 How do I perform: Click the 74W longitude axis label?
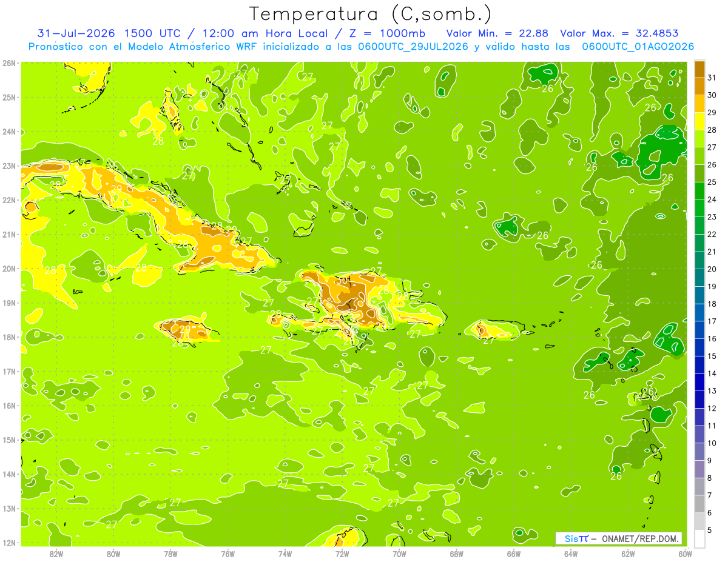(x=285, y=554)
